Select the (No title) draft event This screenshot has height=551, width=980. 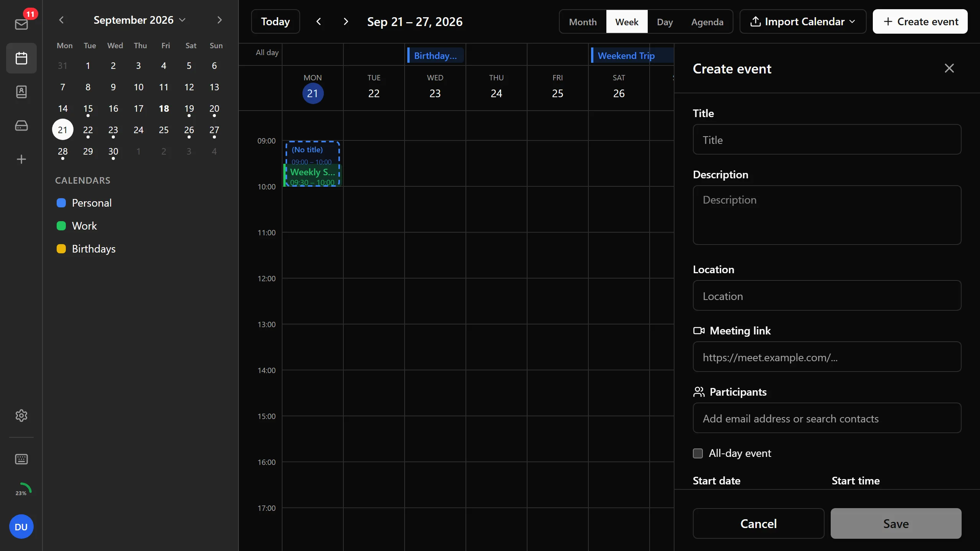point(312,152)
